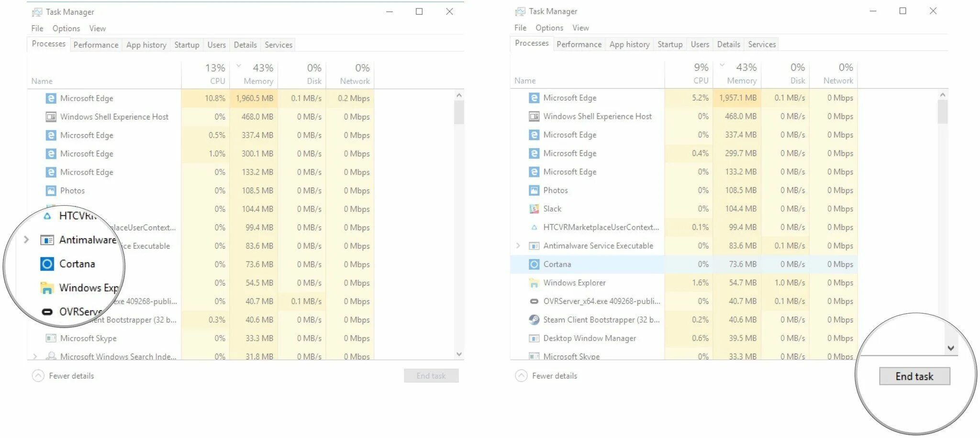The image size is (980, 438).
Task: Click 1.0 MB/s disk cell in right window
Action: (785, 283)
